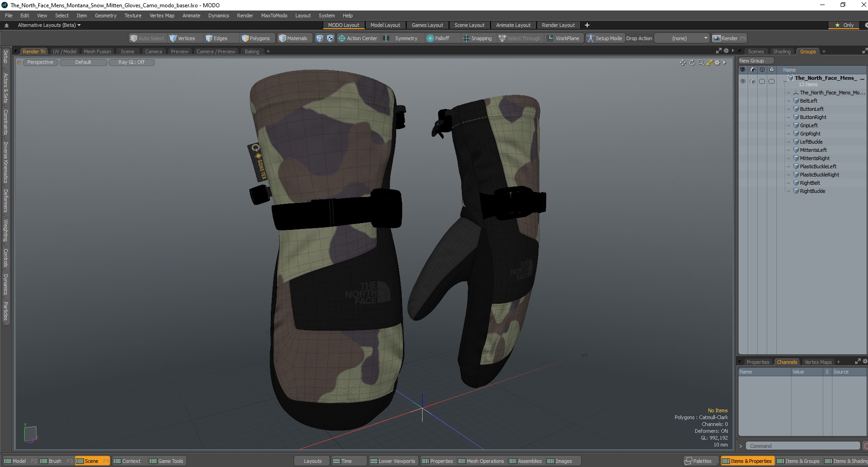Click the viewport axis gizmo cube
Screen dimensions: 868x467
[30, 434]
